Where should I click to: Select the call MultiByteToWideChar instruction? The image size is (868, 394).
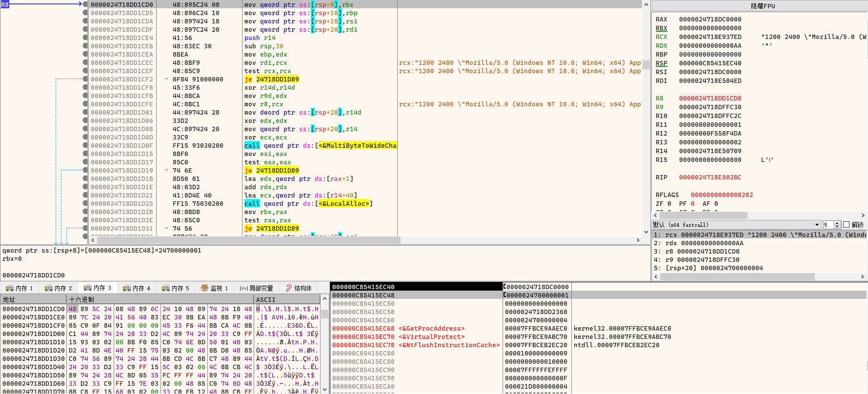[320, 146]
